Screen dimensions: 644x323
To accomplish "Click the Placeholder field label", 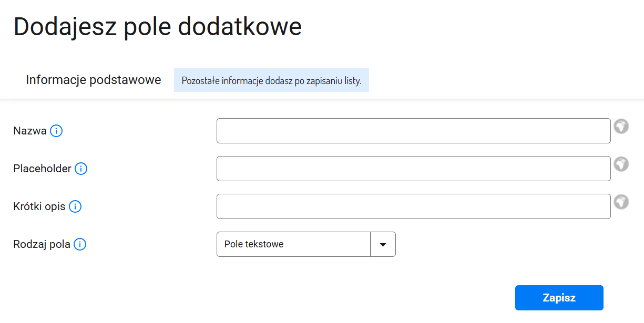I will pyautogui.click(x=42, y=169).
